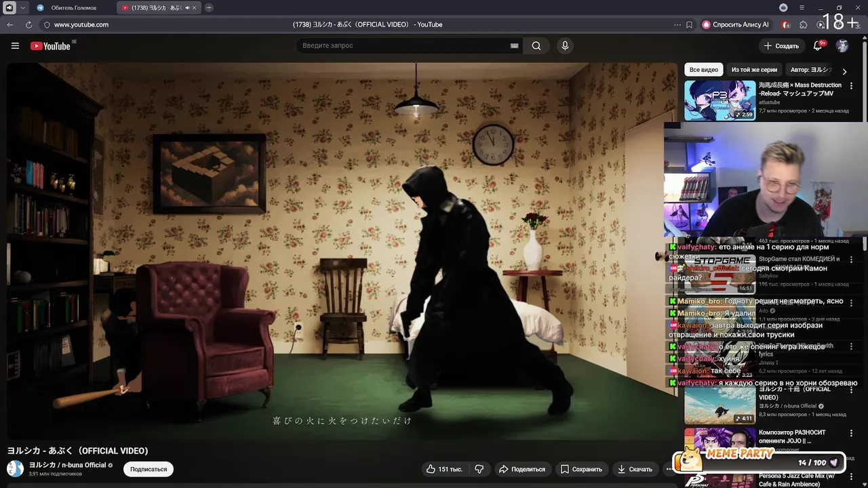Open ヨルシカ / n-buna Official channel link
The width and height of the screenshot is (868, 488).
[67, 465]
